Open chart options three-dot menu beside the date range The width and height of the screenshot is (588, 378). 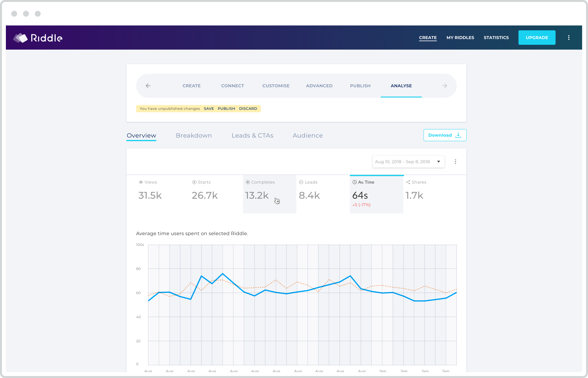(455, 162)
